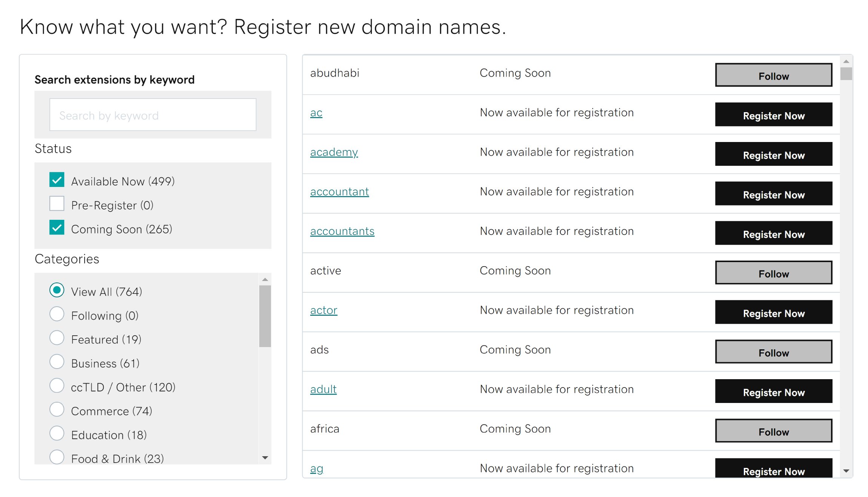The height and width of the screenshot is (497, 868).
Task: Switch to the Education category
Action: (x=57, y=434)
